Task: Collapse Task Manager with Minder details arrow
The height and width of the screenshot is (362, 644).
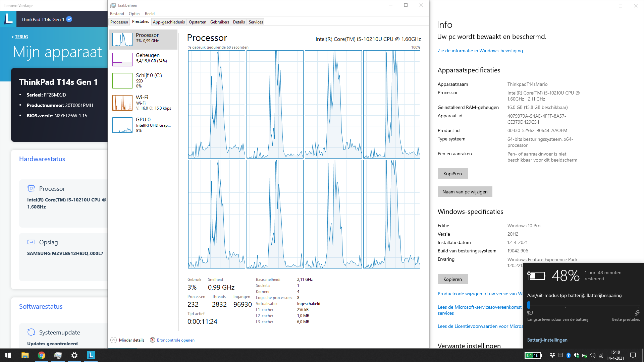Action: (x=114, y=340)
